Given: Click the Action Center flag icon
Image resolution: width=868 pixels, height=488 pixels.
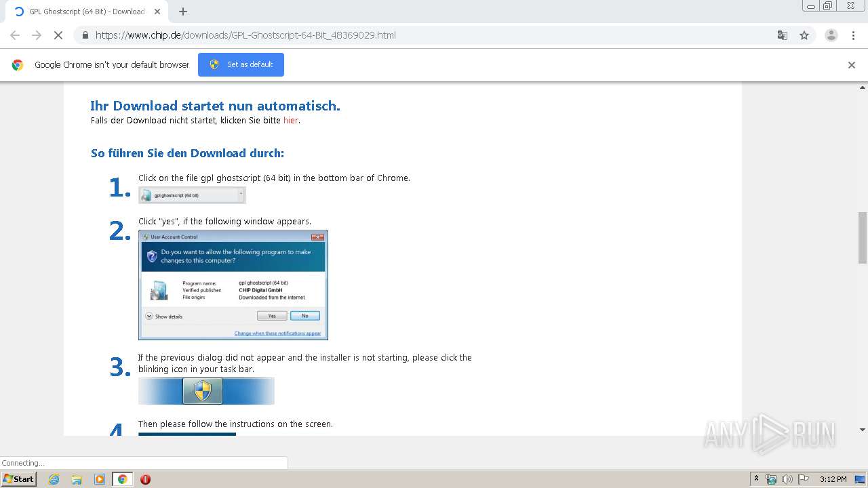Looking at the screenshot, I should [804, 479].
